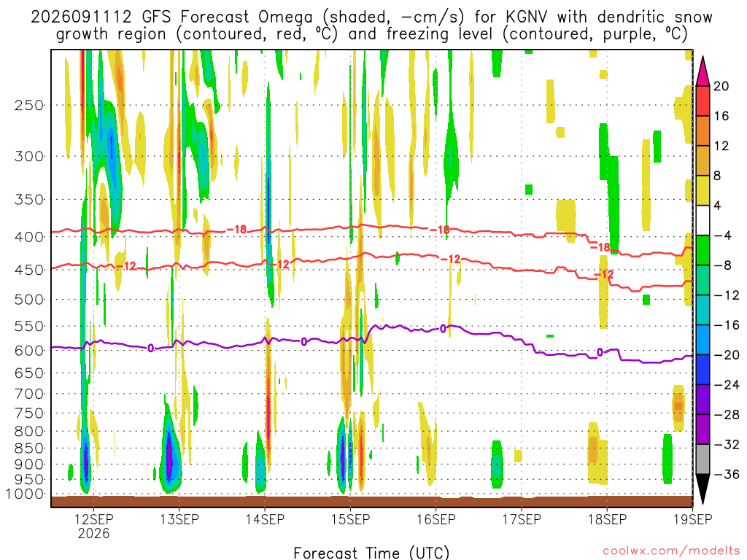The width and height of the screenshot is (747, 560).
Task: Select the magenta top arrow of colorbar
Action: [703, 71]
